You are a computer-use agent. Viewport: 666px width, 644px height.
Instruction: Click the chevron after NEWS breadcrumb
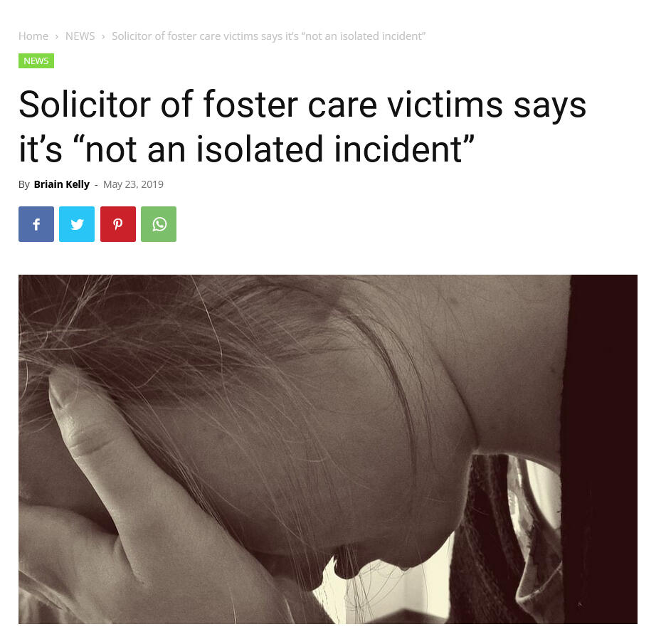(x=103, y=36)
